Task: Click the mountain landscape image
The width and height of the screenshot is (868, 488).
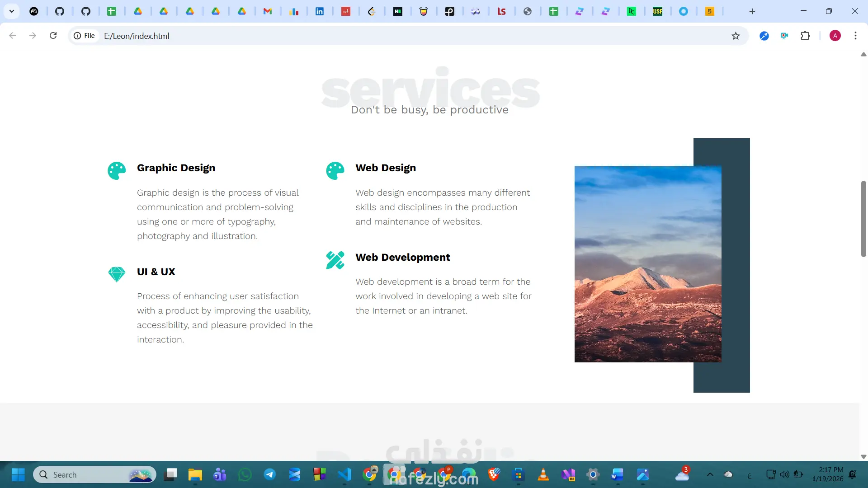Action: (647, 264)
